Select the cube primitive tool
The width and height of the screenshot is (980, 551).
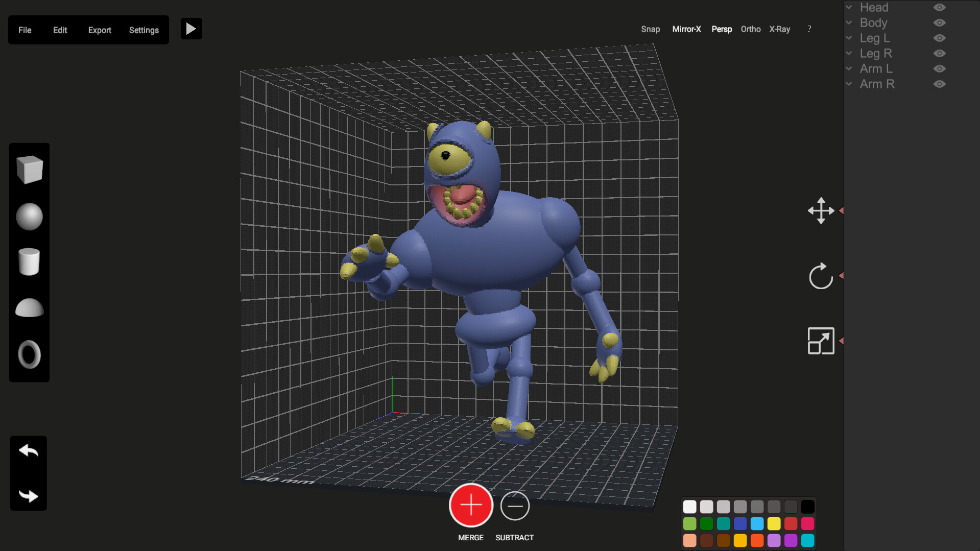tap(29, 169)
